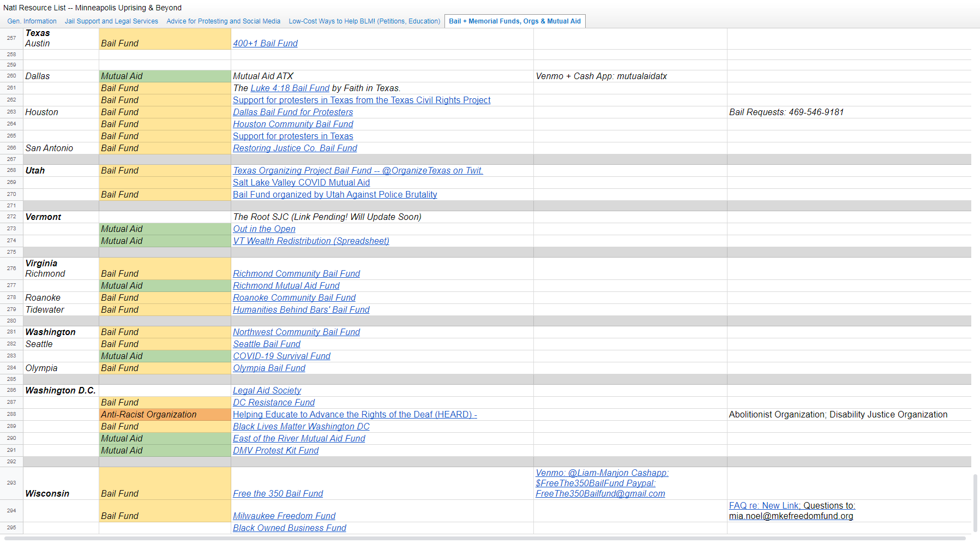Click the Roanoke city cell

tap(61, 298)
